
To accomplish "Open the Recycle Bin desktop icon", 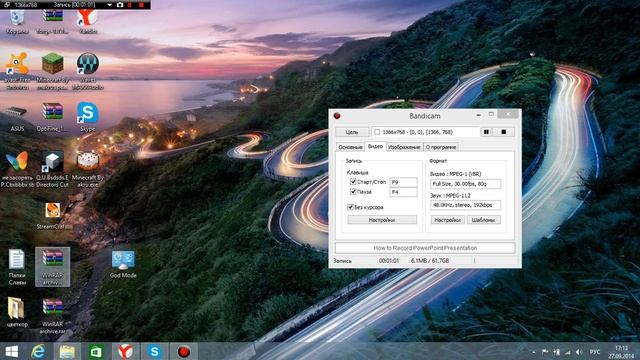I will coord(17,20).
